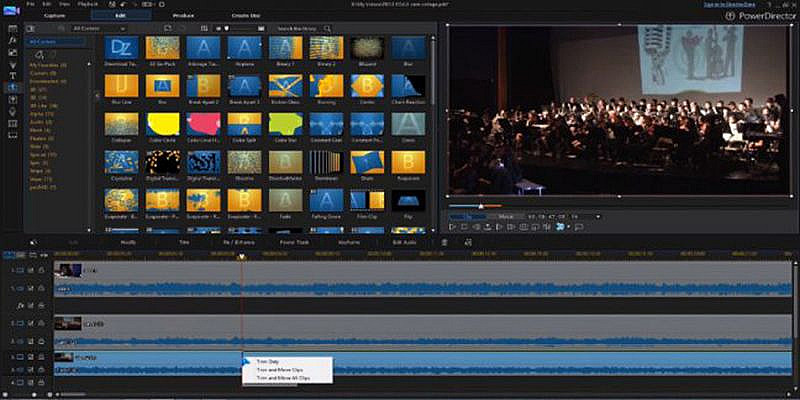Toggle the lock on video track 2
Screen dimensions: 800x400
(42, 323)
